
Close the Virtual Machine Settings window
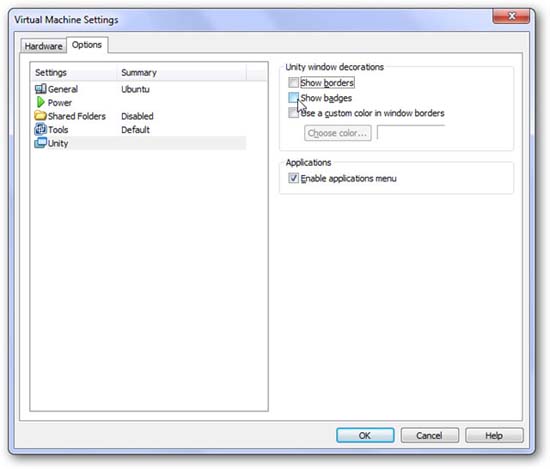(511, 16)
